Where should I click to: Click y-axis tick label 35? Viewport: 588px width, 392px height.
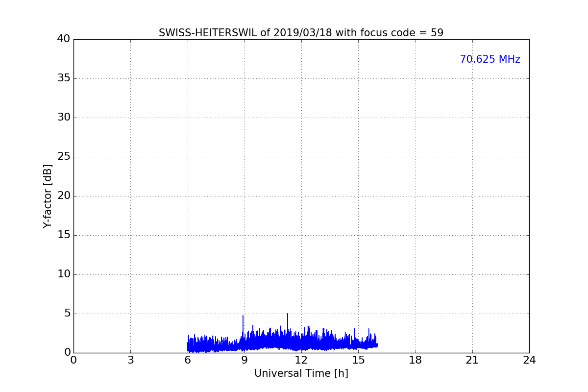(64, 78)
